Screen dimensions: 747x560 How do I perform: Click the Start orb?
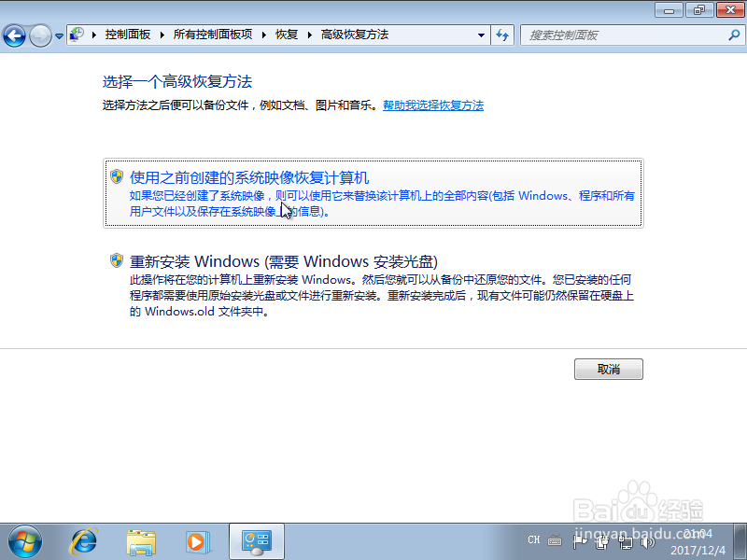tap(23, 541)
